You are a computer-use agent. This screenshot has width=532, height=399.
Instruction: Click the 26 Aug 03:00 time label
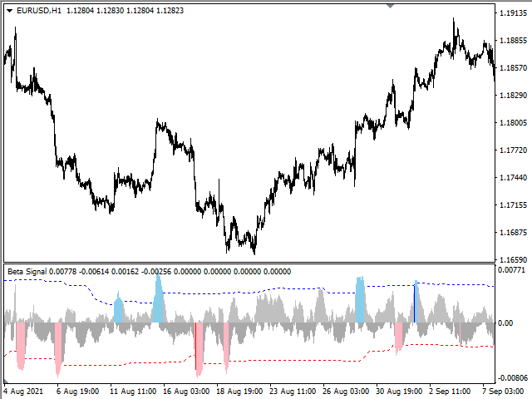click(346, 392)
